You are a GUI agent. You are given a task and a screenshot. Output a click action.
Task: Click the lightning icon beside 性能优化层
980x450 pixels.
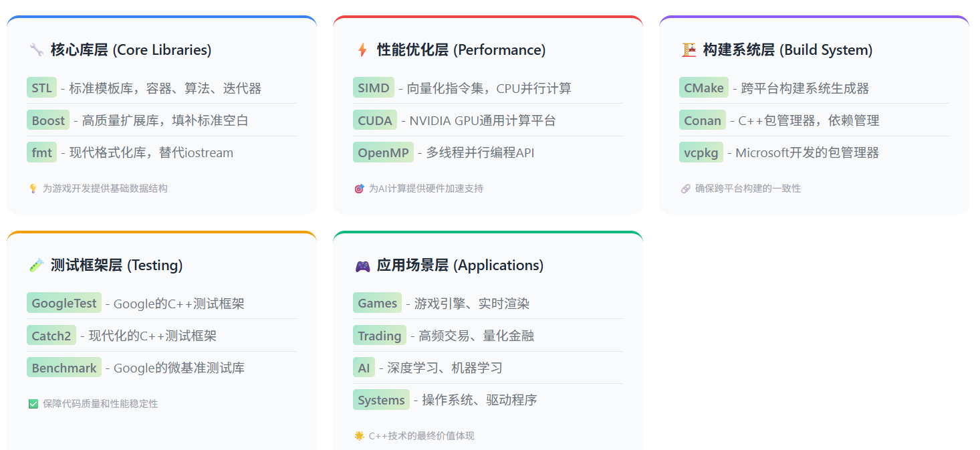click(362, 50)
